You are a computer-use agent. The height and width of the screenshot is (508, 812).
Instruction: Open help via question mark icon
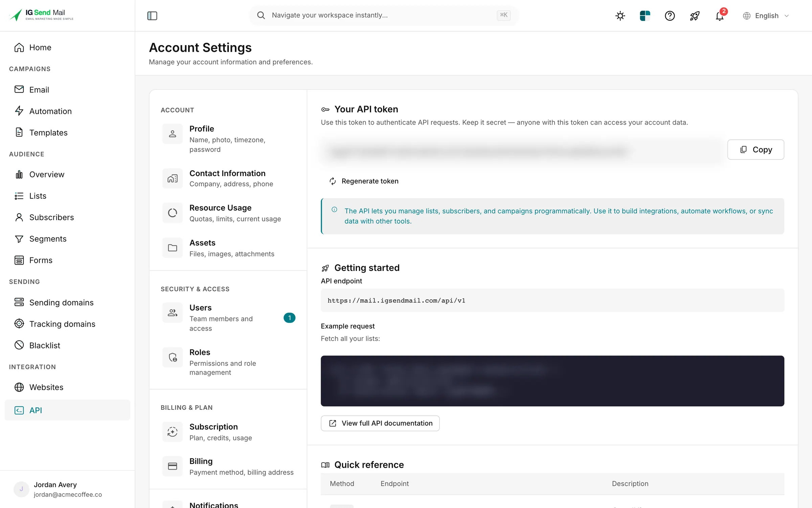click(x=670, y=16)
